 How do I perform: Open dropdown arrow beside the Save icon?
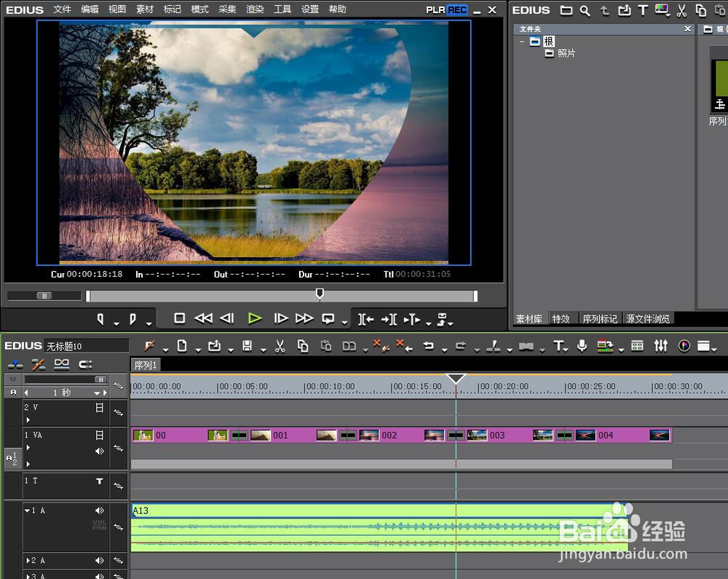pyautogui.click(x=264, y=350)
